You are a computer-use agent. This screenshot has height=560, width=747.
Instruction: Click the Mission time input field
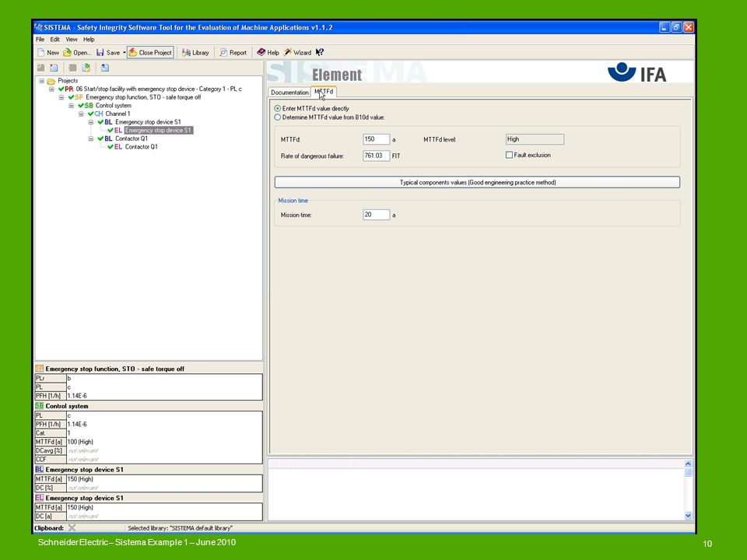(377, 215)
